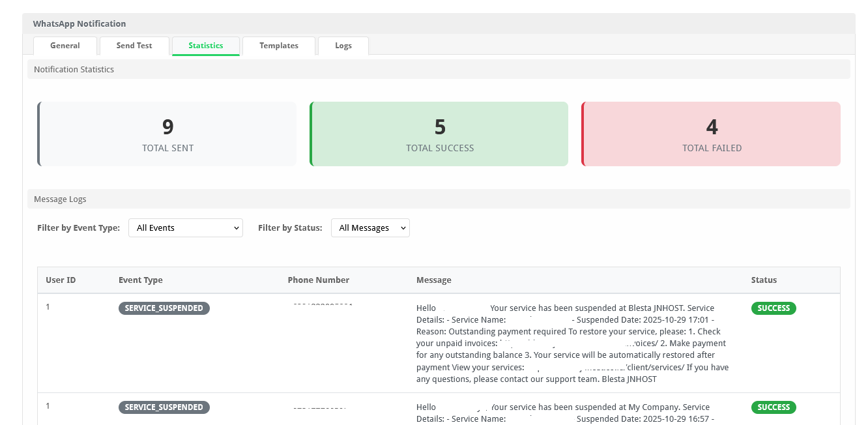
Task: Click the Total Sent statistics card
Action: click(167, 134)
